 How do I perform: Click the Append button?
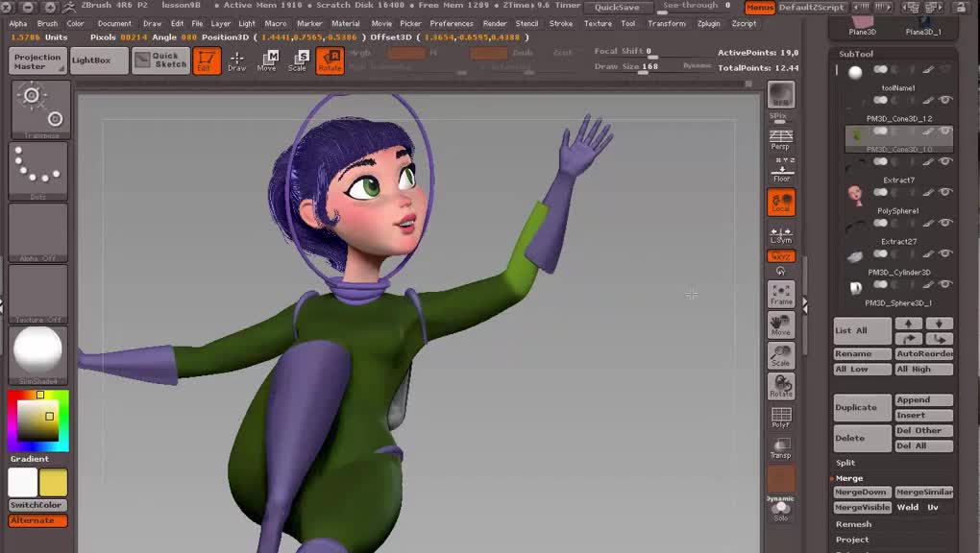923,400
